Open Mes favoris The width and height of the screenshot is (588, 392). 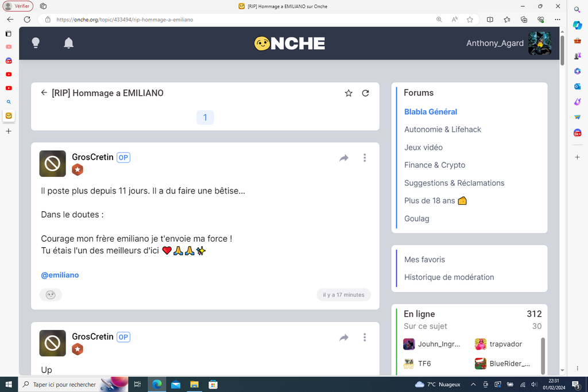click(424, 259)
